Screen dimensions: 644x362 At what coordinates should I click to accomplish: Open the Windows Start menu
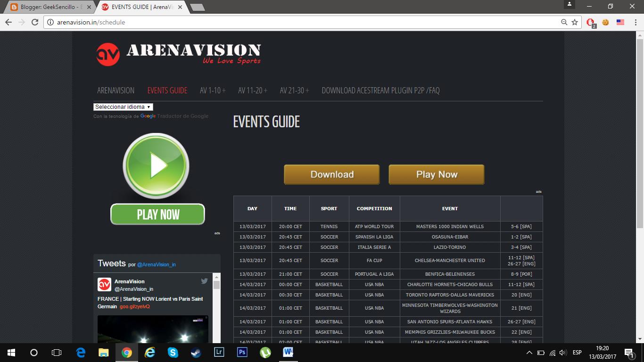tap(11, 352)
